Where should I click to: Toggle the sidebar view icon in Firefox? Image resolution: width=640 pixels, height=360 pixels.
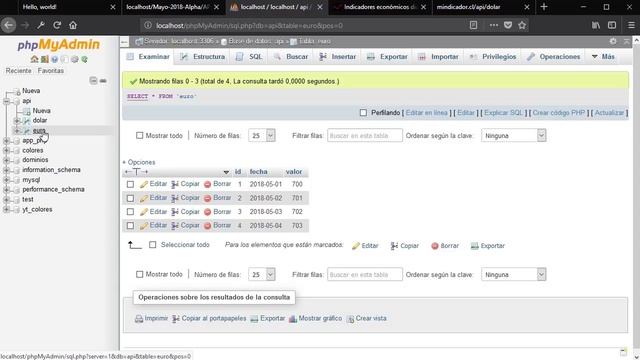coord(612,25)
